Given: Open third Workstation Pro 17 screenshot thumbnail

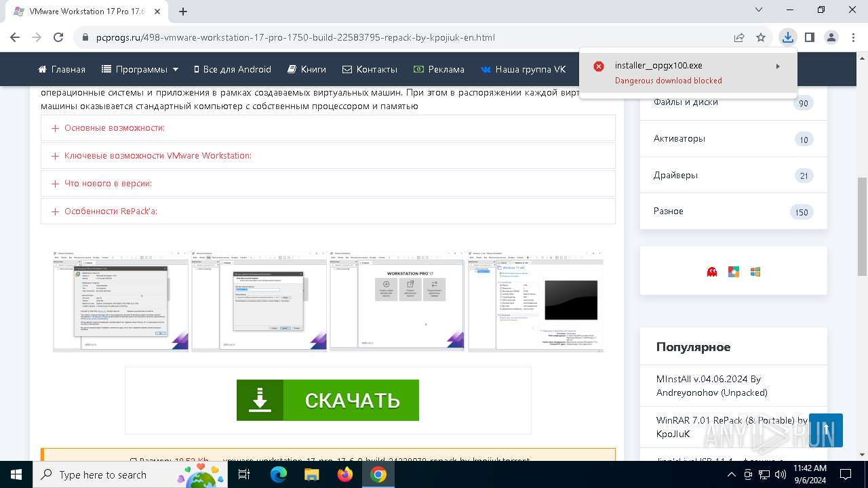Looking at the screenshot, I should click(397, 301).
